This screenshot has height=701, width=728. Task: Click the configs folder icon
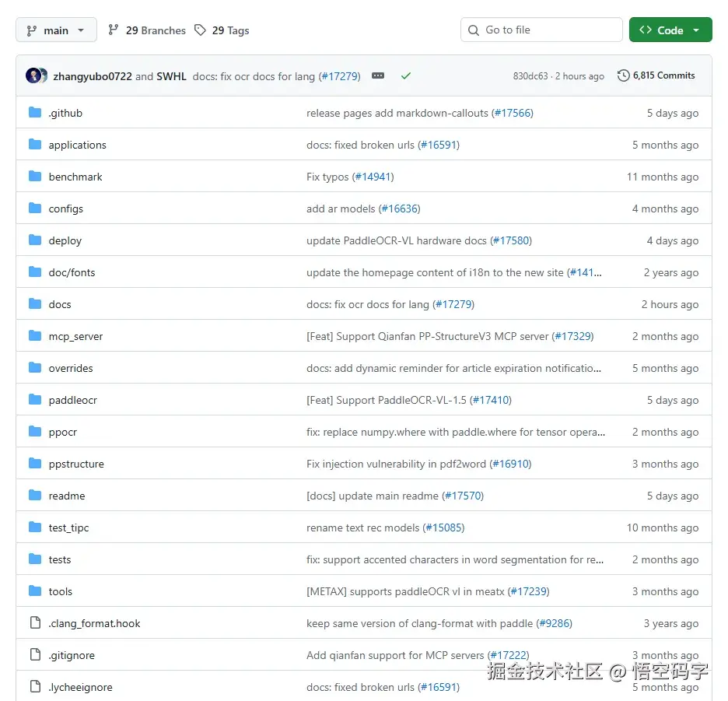pyautogui.click(x=35, y=208)
